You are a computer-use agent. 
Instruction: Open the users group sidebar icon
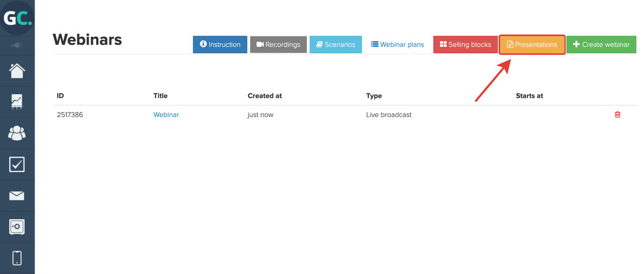[17, 133]
